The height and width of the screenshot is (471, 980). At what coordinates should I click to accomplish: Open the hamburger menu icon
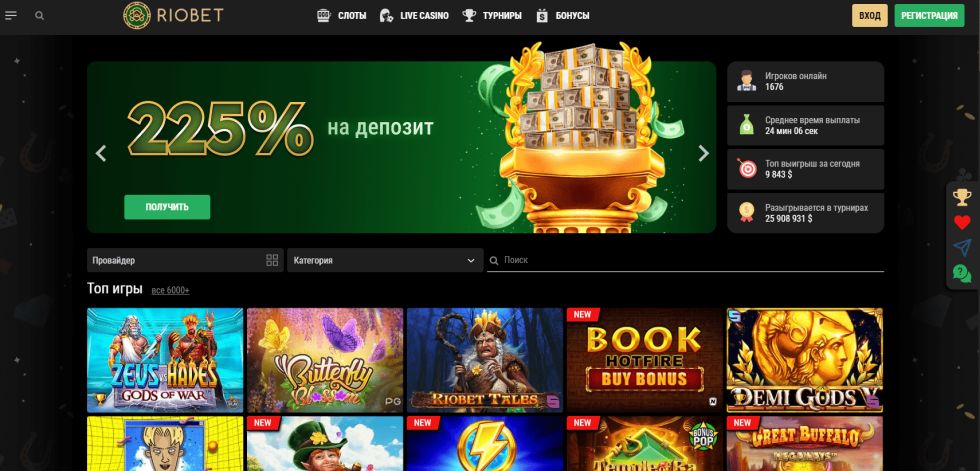11,16
